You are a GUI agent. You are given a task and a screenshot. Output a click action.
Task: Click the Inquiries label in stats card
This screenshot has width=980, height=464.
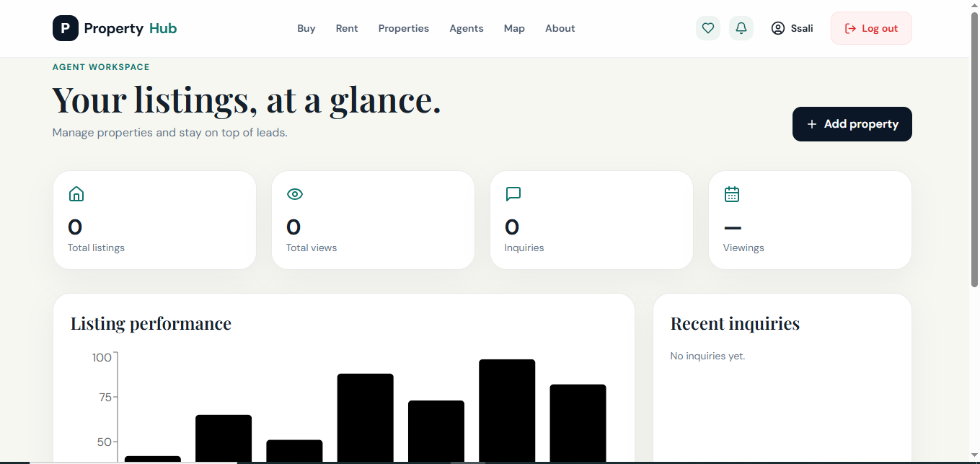[524, 248]
